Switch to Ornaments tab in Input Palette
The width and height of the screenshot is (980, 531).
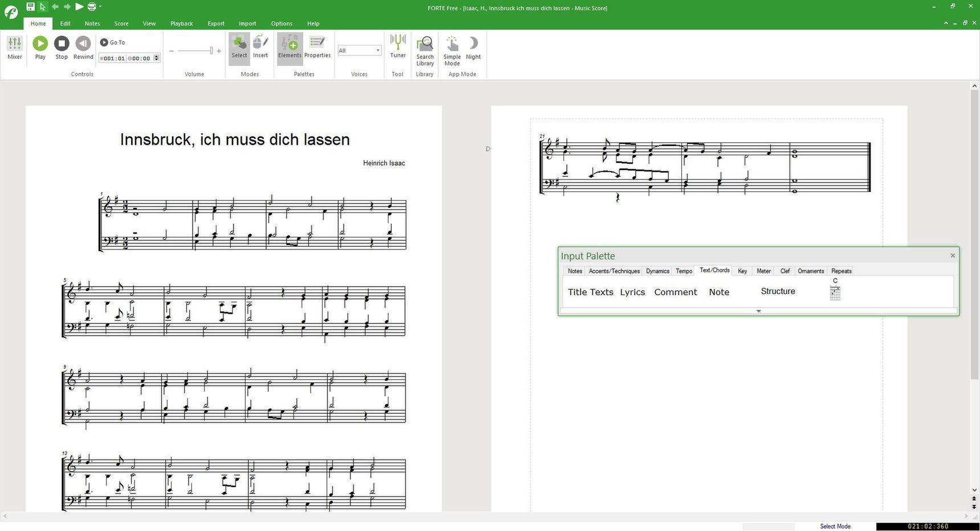click(x=811, y=271)
